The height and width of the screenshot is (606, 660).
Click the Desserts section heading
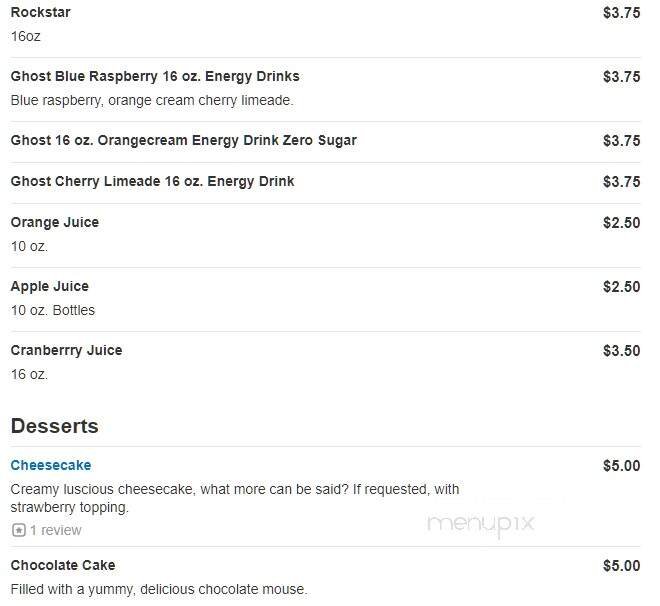click(54, 426)
